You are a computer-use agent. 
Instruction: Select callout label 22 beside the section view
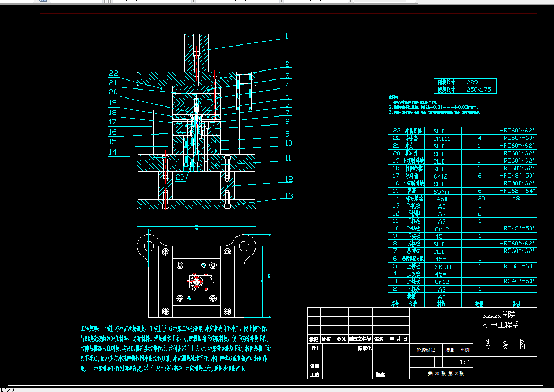coord(113,73)
